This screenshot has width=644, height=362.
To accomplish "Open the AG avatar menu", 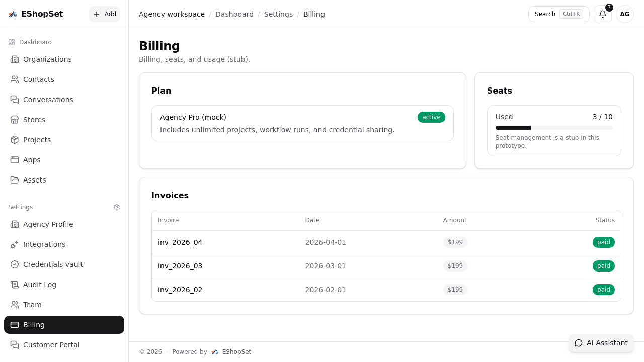I will [x=624, y=14].
